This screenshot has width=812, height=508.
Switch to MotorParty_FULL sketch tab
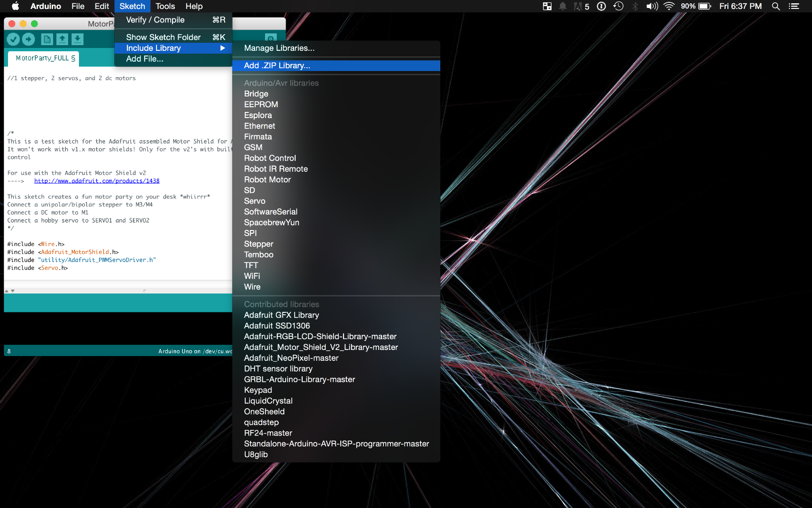coord(43,58)
